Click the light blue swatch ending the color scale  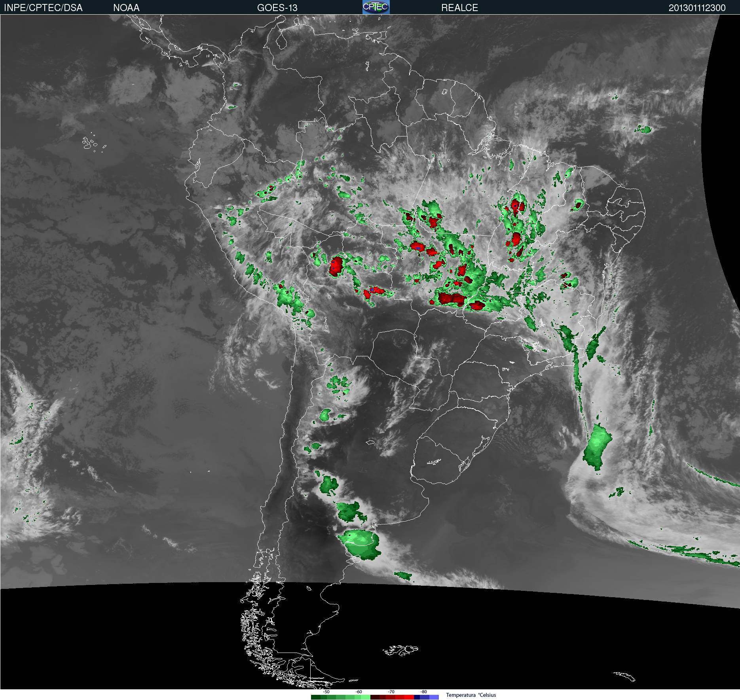[434, 697]
